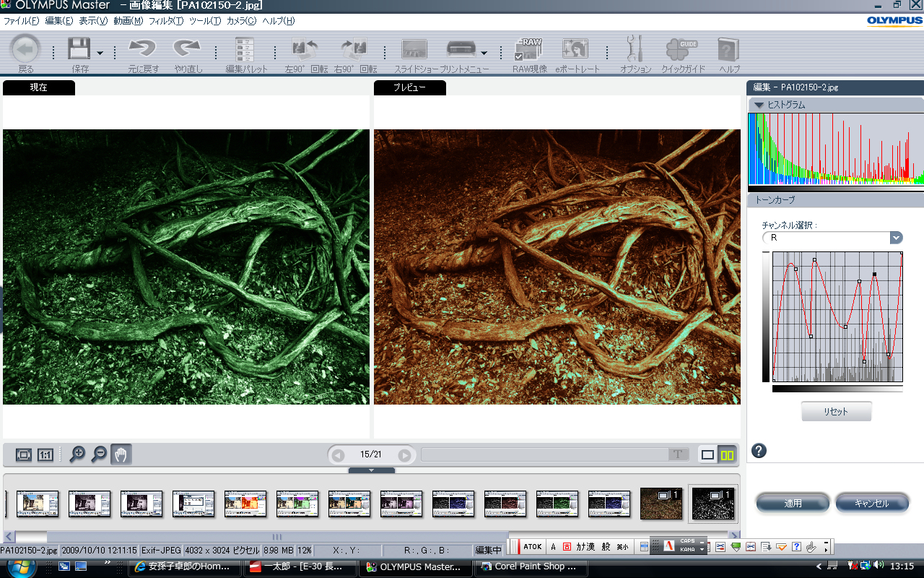
Task: Open the ファイル(F) menu
Action: click(x=21, y=21)
